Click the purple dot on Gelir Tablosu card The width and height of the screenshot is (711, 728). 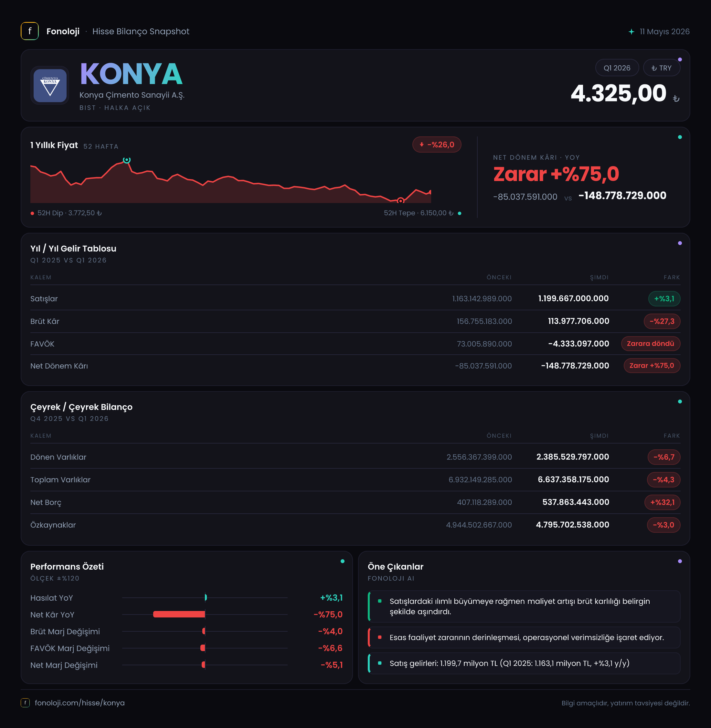pos(680,243)
